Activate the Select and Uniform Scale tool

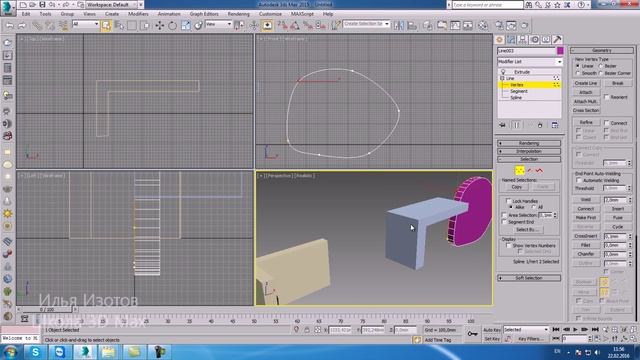[186, 26]
